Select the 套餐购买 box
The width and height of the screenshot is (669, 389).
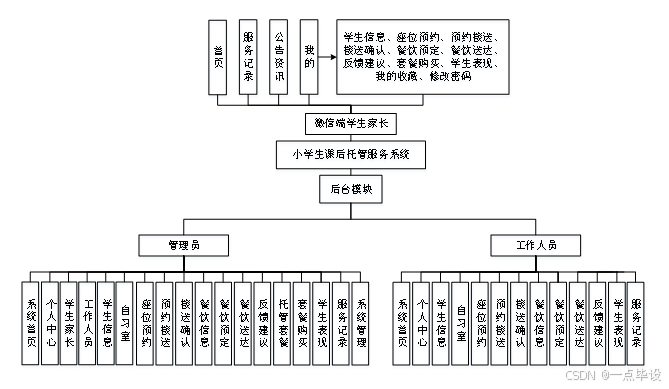click(x=302, y=323)
